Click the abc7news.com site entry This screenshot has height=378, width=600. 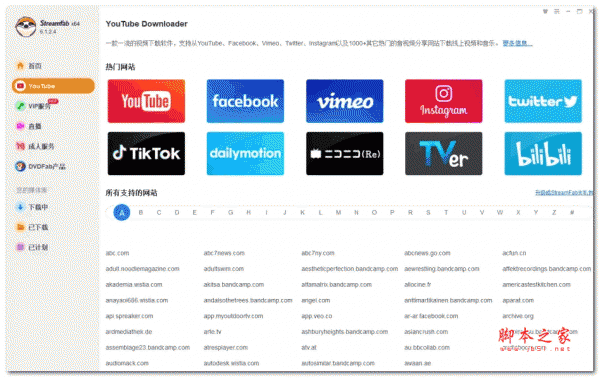pos(224,253)
